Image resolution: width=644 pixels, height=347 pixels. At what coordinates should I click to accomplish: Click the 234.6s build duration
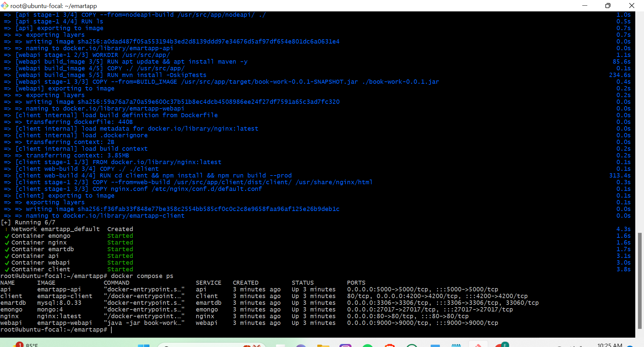coord(620,75)
